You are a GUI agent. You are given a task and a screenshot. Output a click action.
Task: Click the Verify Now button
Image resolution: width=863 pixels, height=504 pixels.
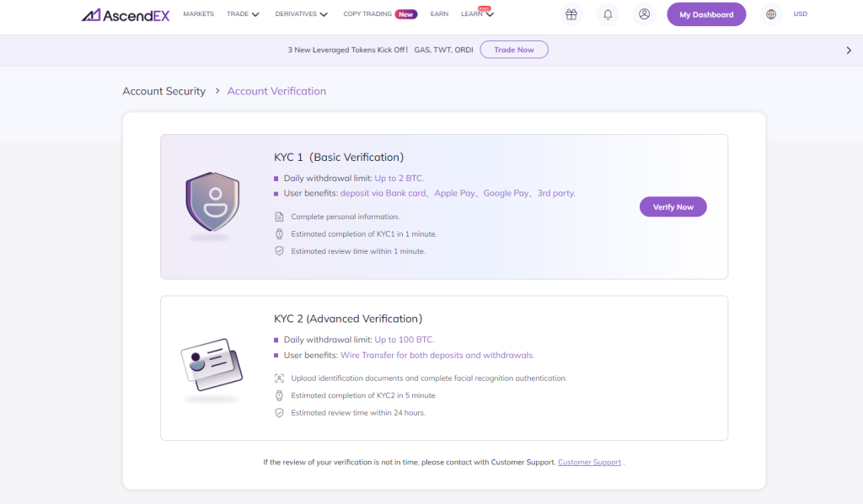(x=673, y=206)
